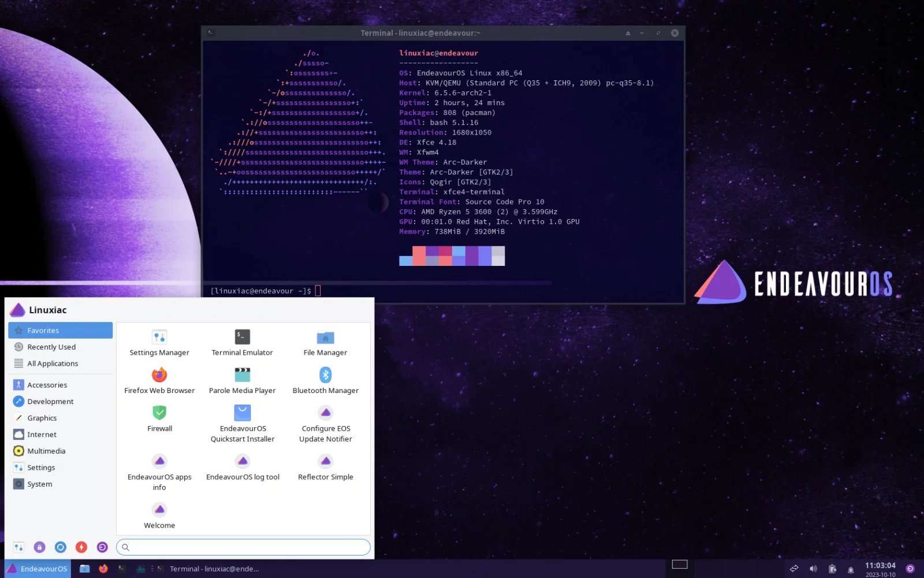This screenshot has height=578, width=924.
Task: Open the clock showing 11:03:04
Action: pos(880,569)
